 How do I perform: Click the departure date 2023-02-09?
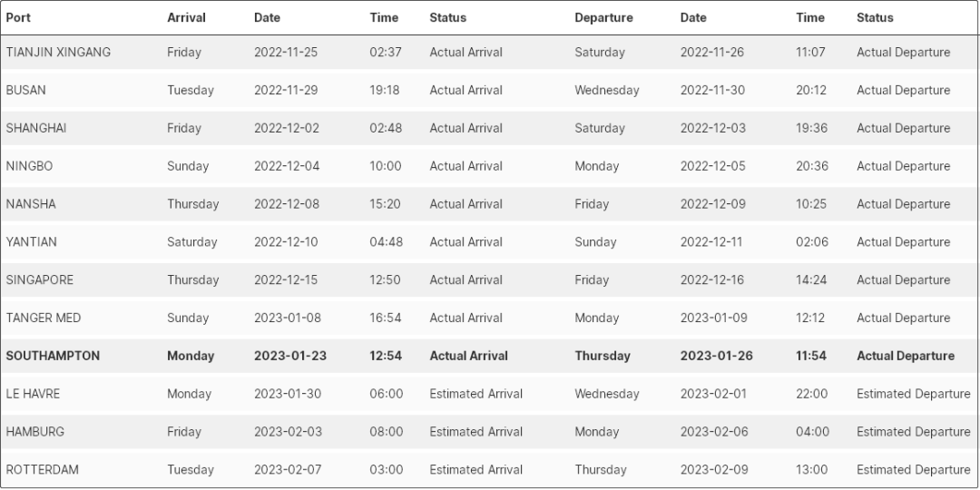coord(714,470)
